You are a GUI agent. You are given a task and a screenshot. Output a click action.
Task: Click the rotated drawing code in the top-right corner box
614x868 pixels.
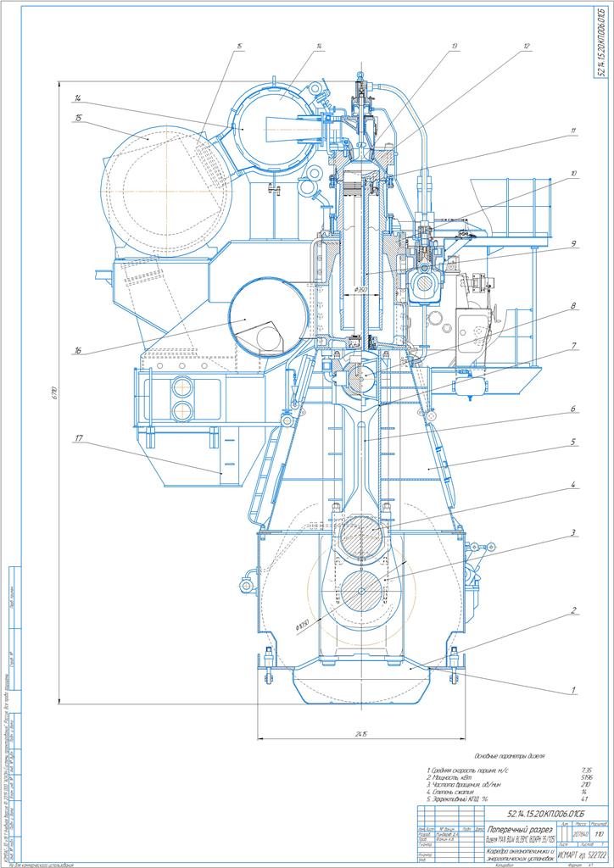(x=602, y=42)
